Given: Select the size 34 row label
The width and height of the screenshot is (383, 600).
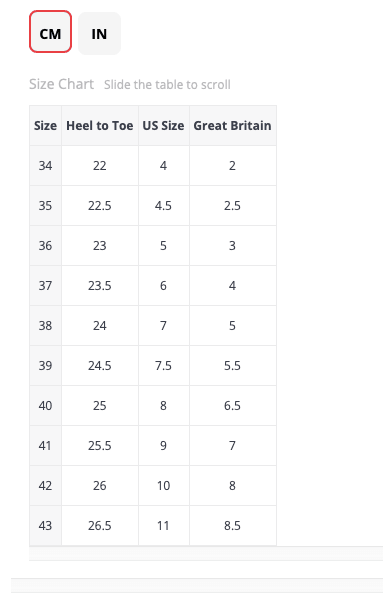Looking at the screenshot, I should point(45,166).
